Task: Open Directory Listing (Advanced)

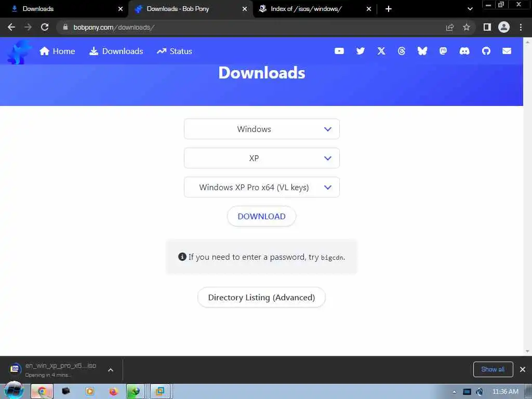Action: pyautogui.click(x=262, y=297)
